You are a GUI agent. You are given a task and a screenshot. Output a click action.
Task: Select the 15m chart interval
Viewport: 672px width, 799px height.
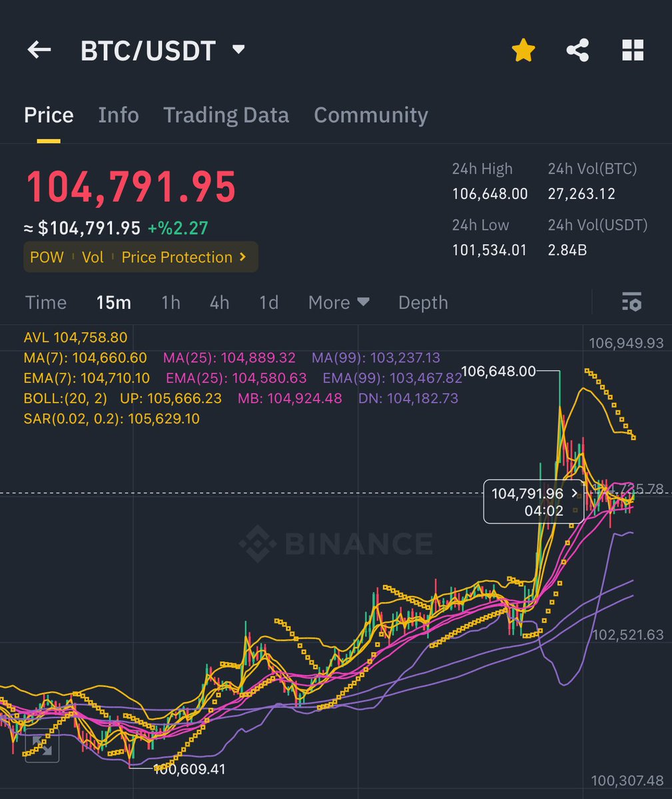tap(113, 303)
